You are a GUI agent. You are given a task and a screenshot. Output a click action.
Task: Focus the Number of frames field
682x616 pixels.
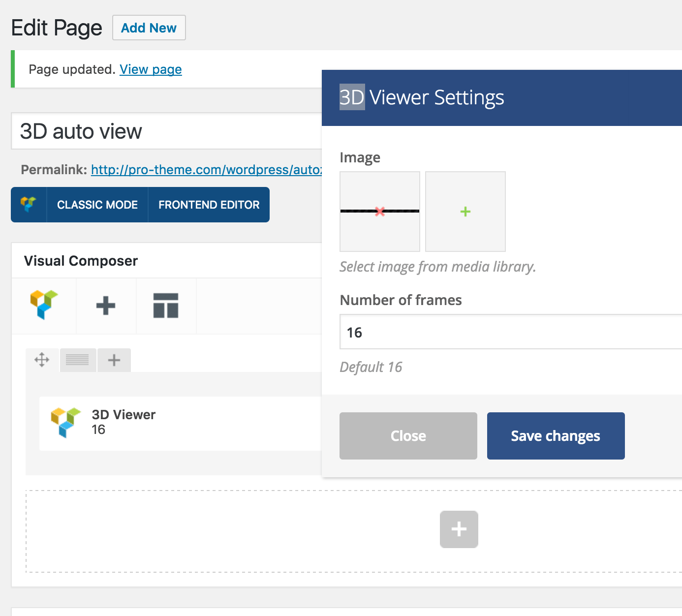coord(511,332)
